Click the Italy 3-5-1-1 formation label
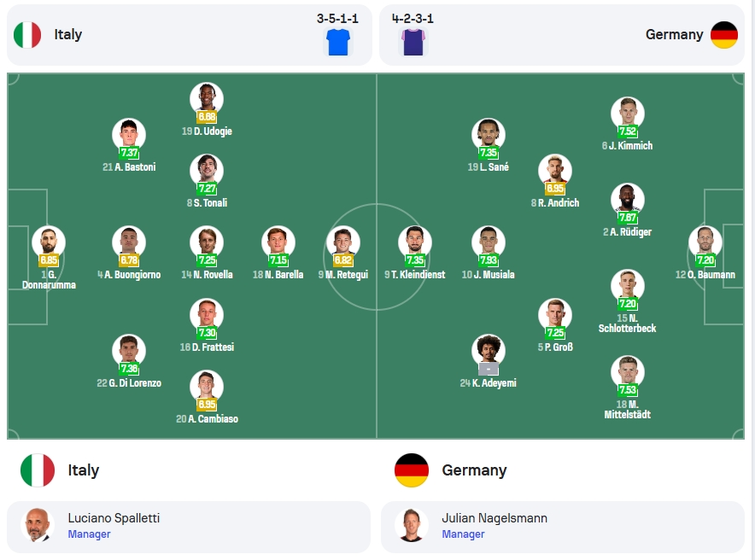 pyautogui.click(x=337, y=19)
